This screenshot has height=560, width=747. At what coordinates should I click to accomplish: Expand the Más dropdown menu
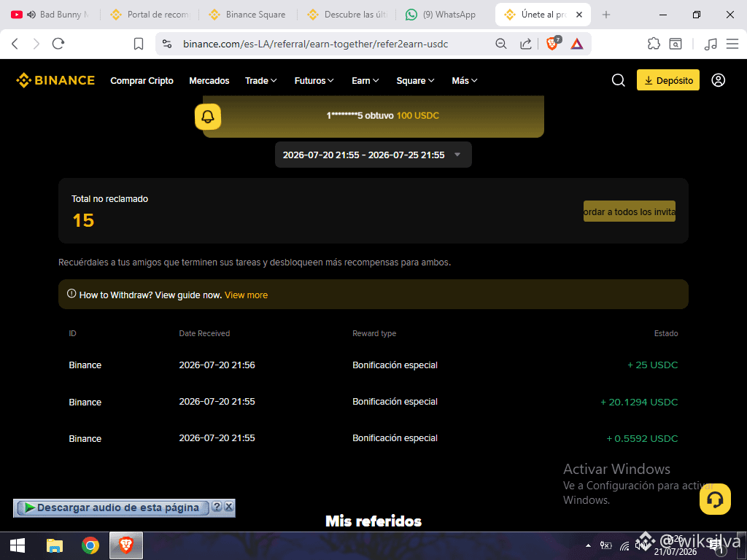(x=465, y=81)
